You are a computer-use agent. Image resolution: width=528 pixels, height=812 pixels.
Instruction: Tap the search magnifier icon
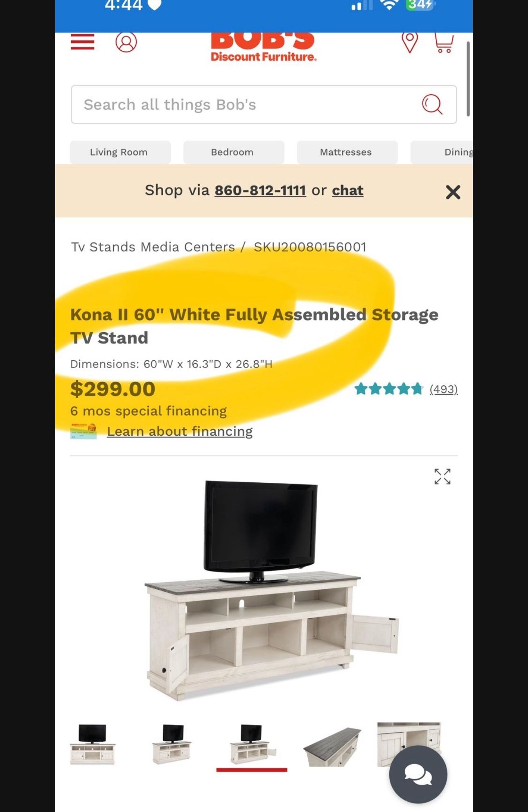click(432, 104)
